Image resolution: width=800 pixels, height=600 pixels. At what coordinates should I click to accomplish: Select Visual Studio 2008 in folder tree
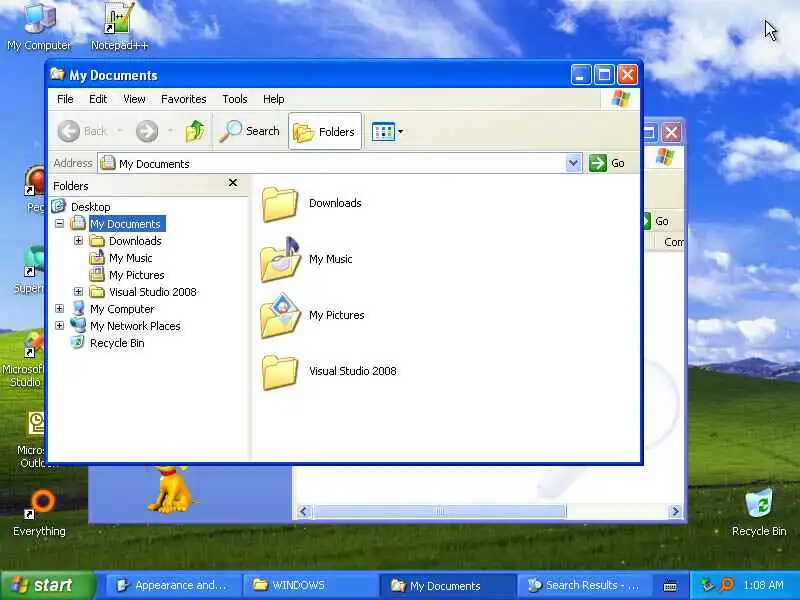pyautogui.click(x=153, y=292)
